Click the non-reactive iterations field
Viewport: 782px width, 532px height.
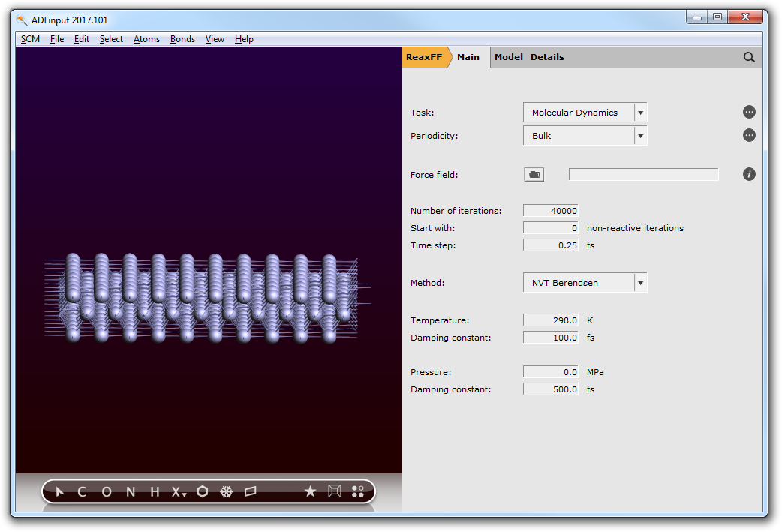tap(551, 228)
